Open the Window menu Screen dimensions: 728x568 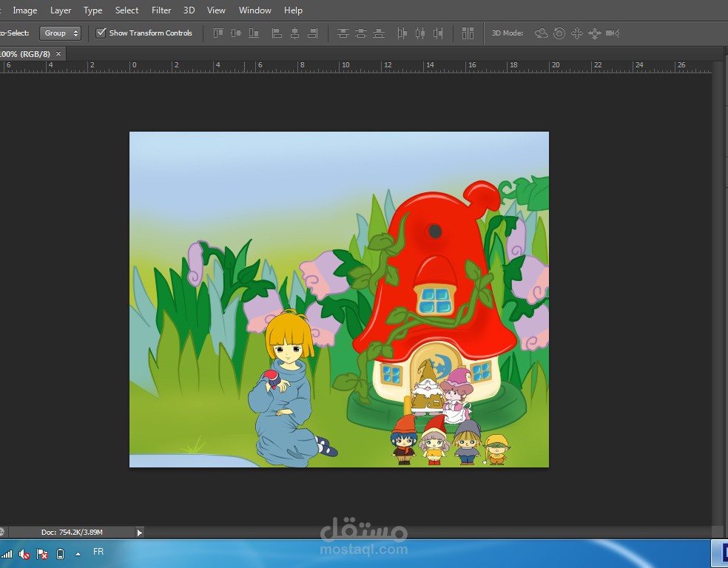[255, 10]
